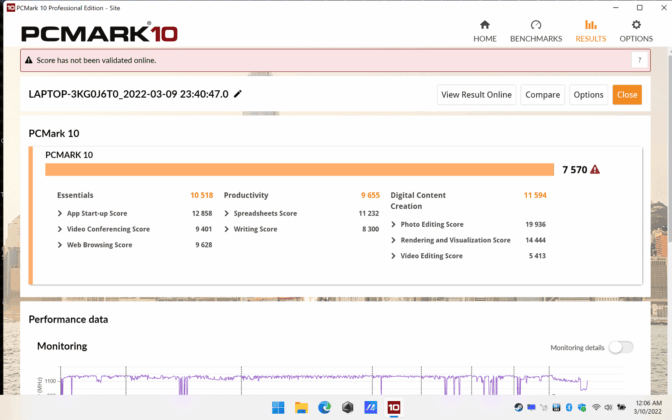672x420 pixels.
Task: Open the blue slash-logo app in taskbar
Action: click(371, 407)
